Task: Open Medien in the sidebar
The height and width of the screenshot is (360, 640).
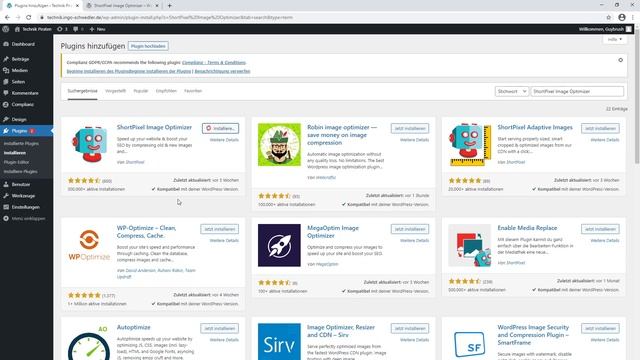Action: [x=20, y=71]
